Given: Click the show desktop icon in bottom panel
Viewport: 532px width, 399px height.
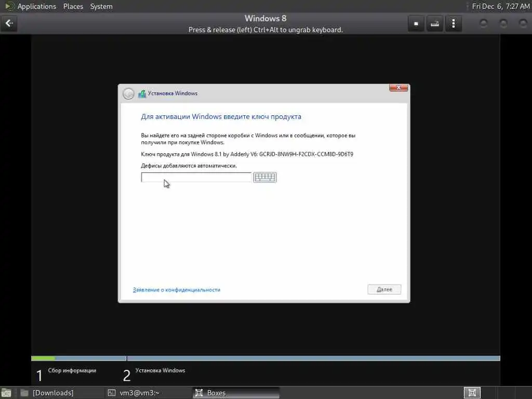Looking at the screenshot, I should 6,393.
